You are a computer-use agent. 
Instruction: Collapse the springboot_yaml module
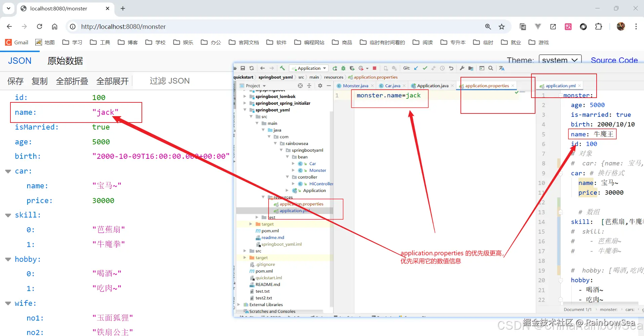245,110
